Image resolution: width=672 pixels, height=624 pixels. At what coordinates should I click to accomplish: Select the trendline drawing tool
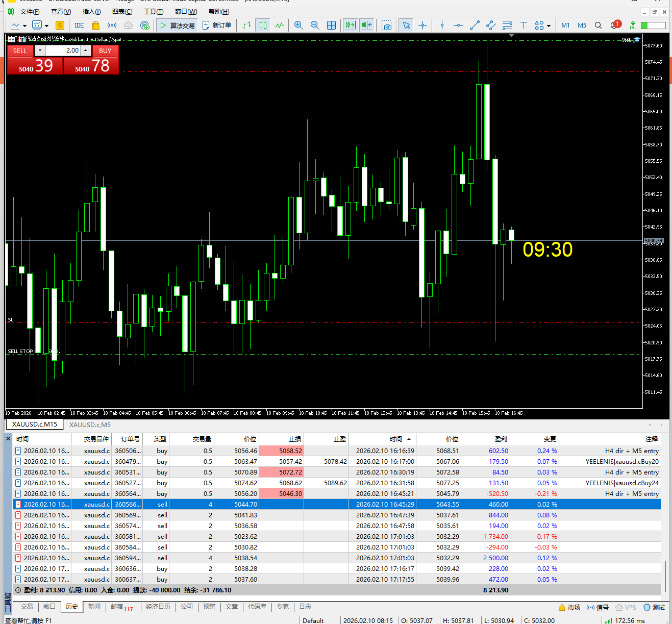(x=475, y=25)
